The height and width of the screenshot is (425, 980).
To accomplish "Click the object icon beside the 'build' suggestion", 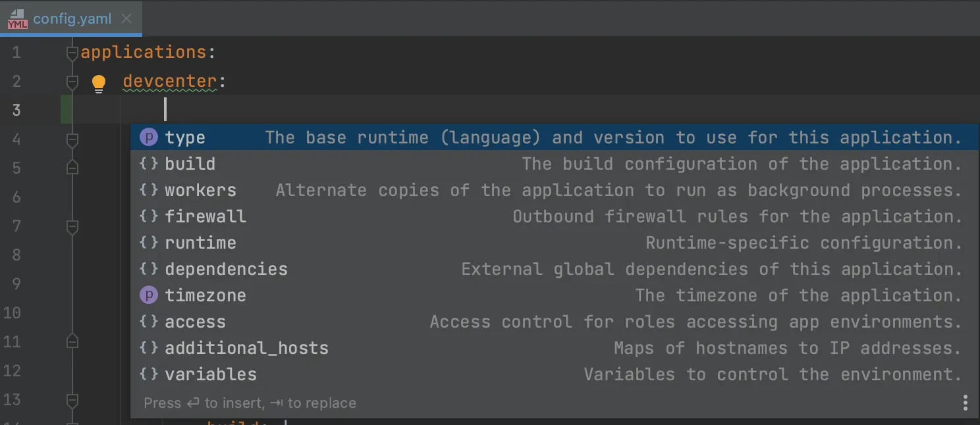I will tap(149, 163).
